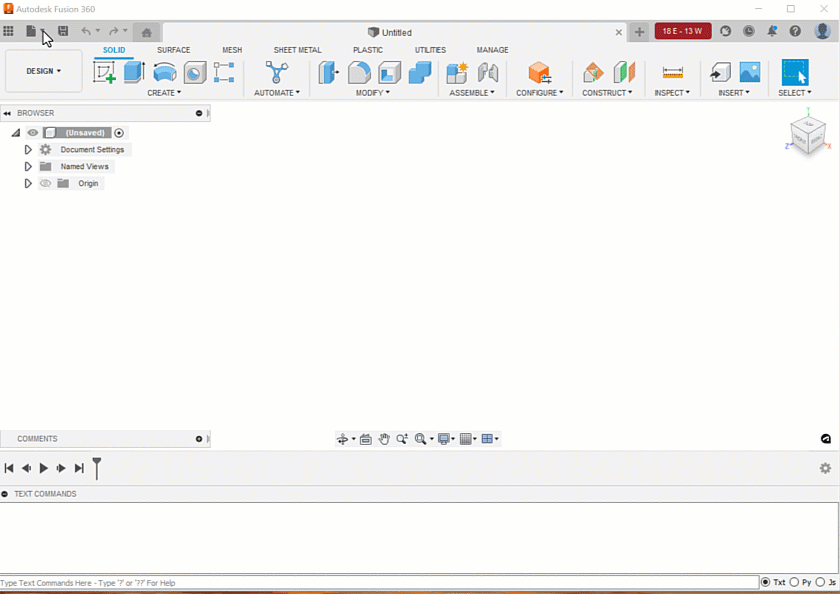Screen dimensions: 840x594
Task: Open the CREATE dropdown menu
Action: click(164, 93)
